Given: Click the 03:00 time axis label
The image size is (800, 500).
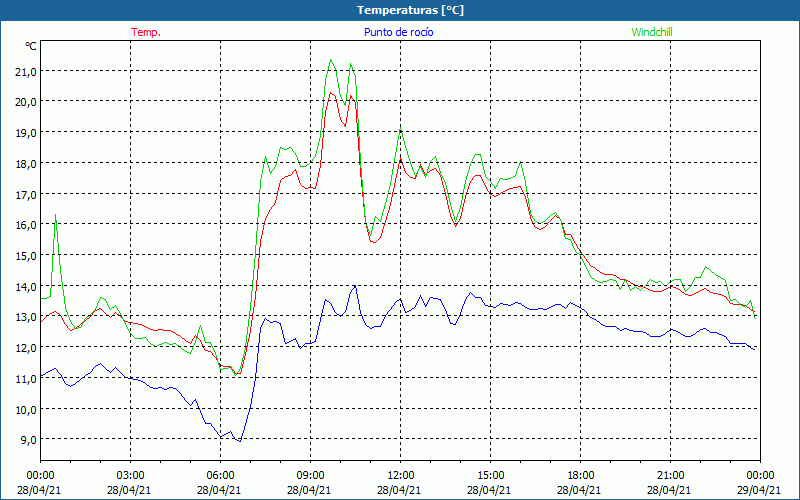Looking at the screenshot, I should (131, 476).
